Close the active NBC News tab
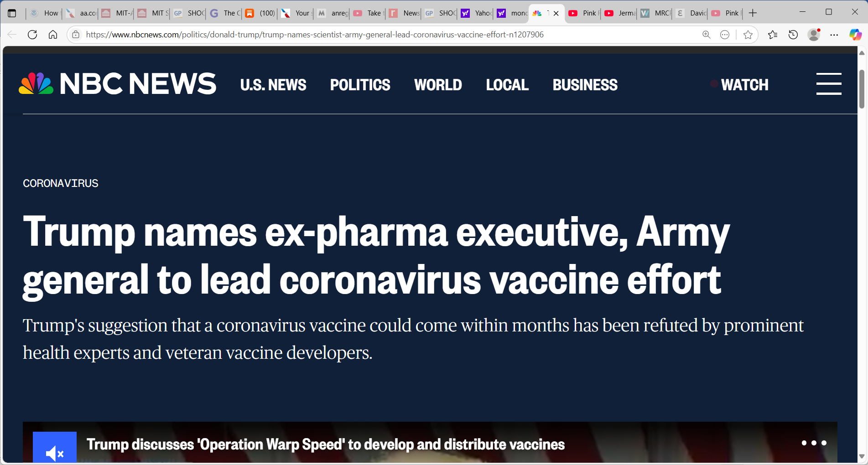 556,13
